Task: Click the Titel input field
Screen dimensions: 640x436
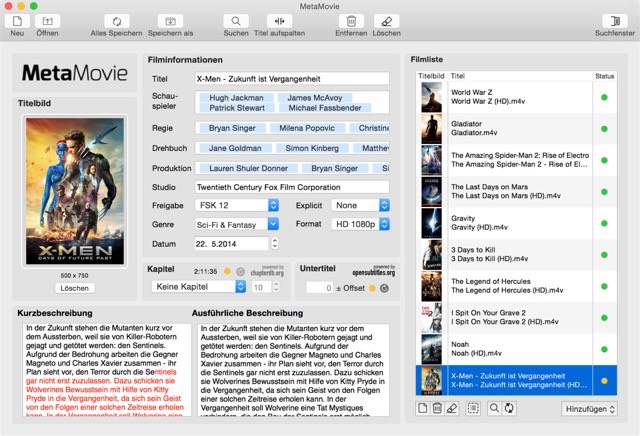Action: pyautogui.click(x=292, y=79)
